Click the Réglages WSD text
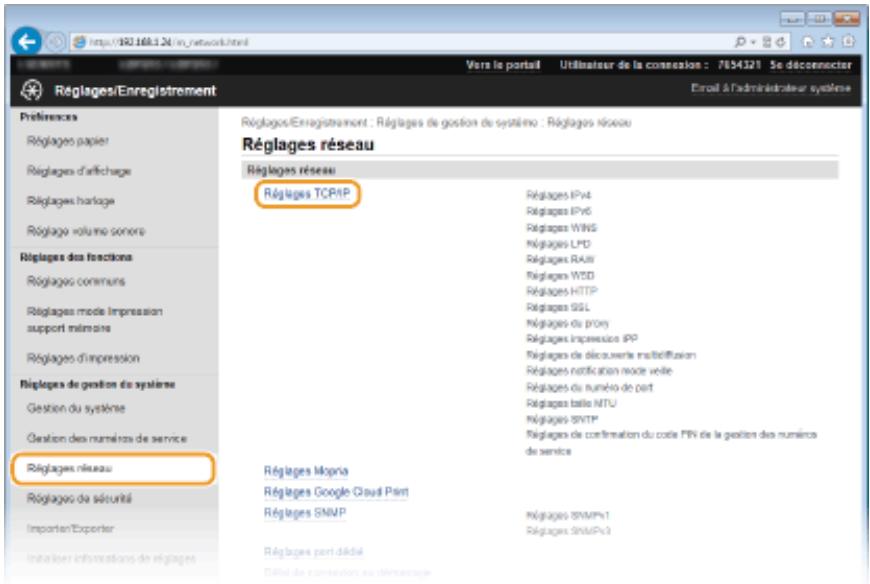 point(560,276)
